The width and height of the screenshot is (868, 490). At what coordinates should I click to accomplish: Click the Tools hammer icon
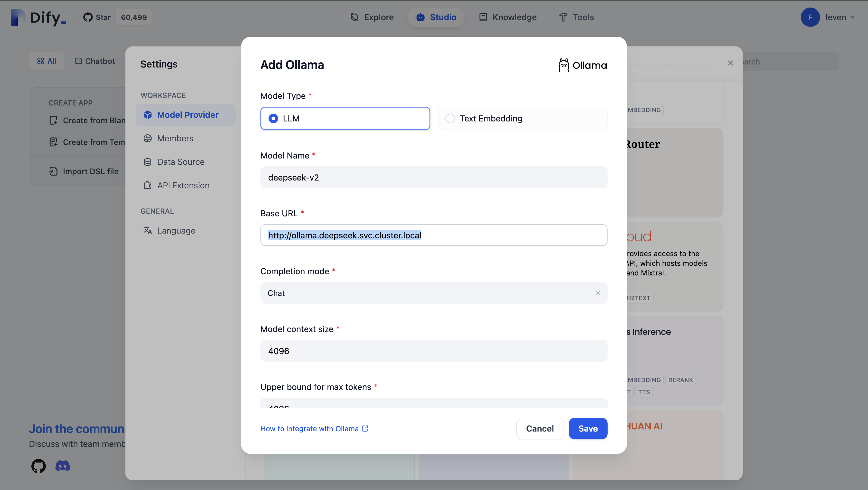coord(563,17)
